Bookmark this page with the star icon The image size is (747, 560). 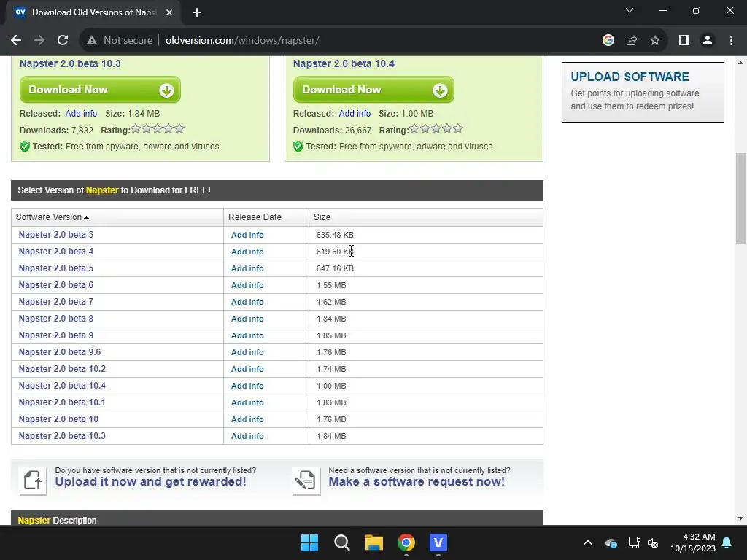[x=655, y=41]
